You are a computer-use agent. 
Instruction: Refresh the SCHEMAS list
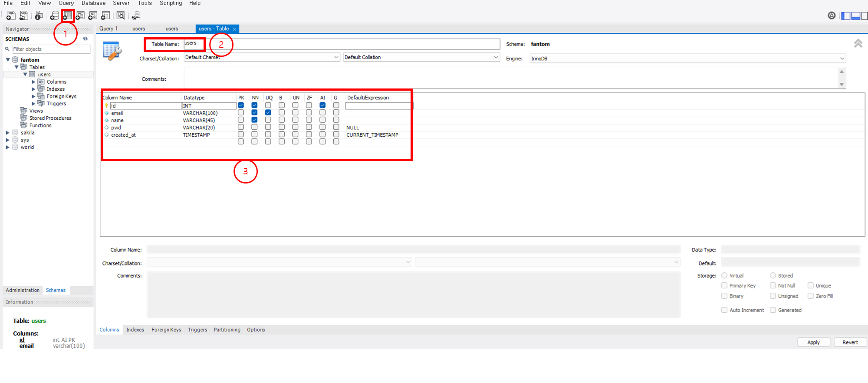[x=85, y=39]
